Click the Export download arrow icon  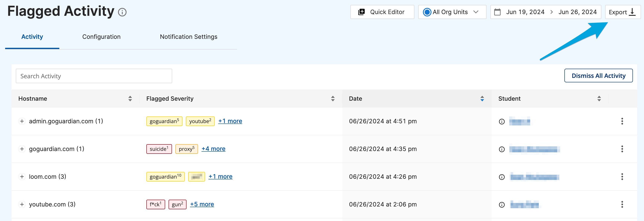click(x=632, y=12)
